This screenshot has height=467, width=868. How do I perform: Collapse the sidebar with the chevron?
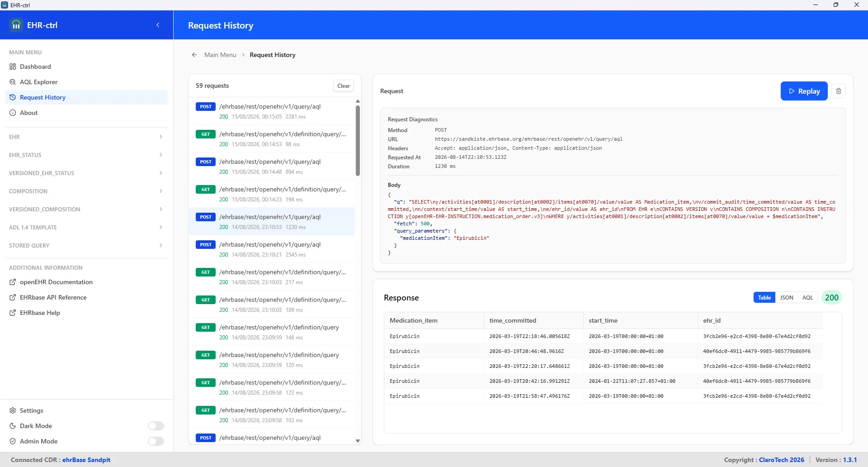[x=158, y=25]
